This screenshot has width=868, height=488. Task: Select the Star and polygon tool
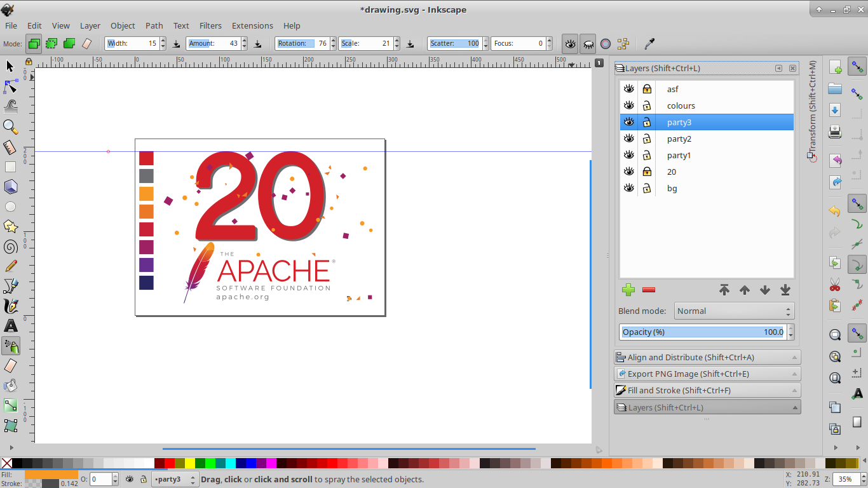click(x=10, y=226)
